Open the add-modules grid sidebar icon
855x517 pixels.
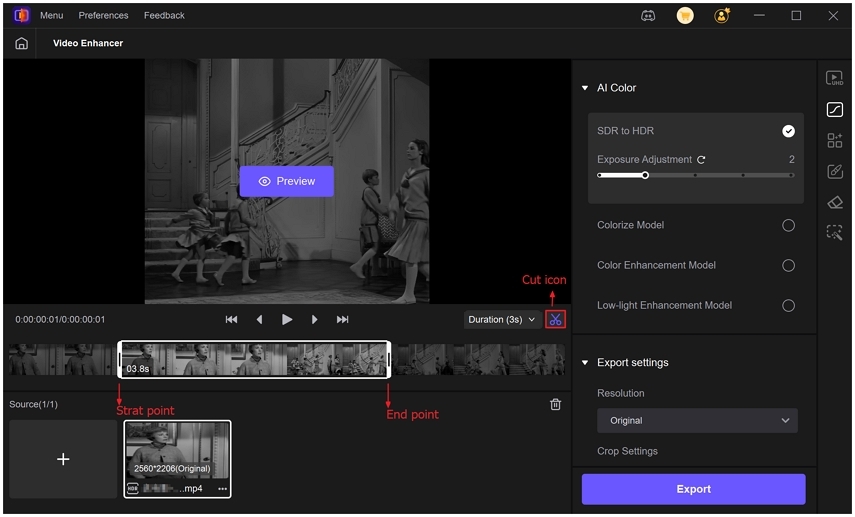click(x=834, y=141)
